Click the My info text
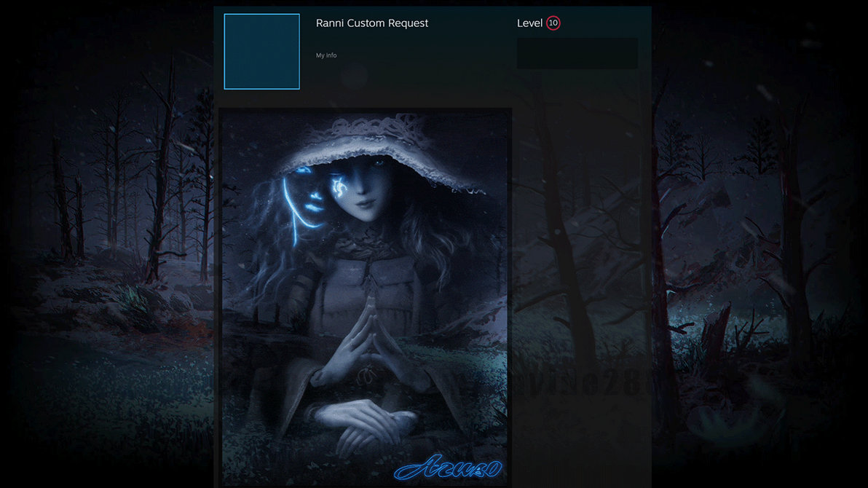This screenshot has width=868, height=488. 326,55
